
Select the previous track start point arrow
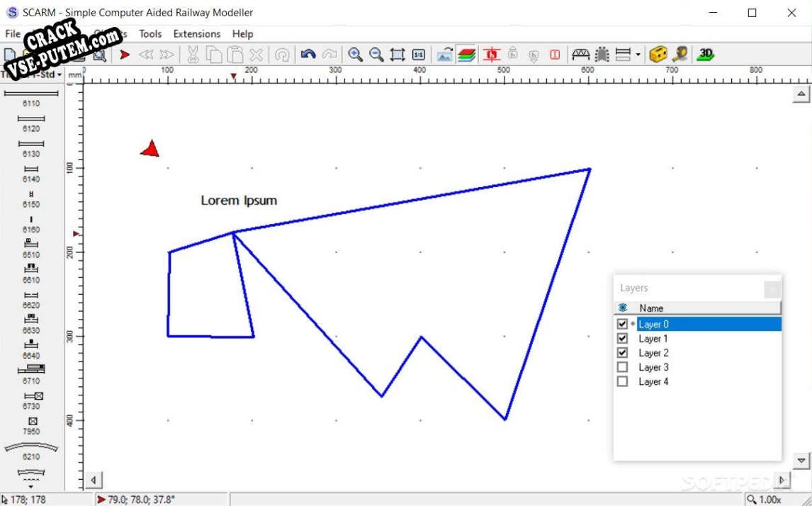tap(146, 55)
